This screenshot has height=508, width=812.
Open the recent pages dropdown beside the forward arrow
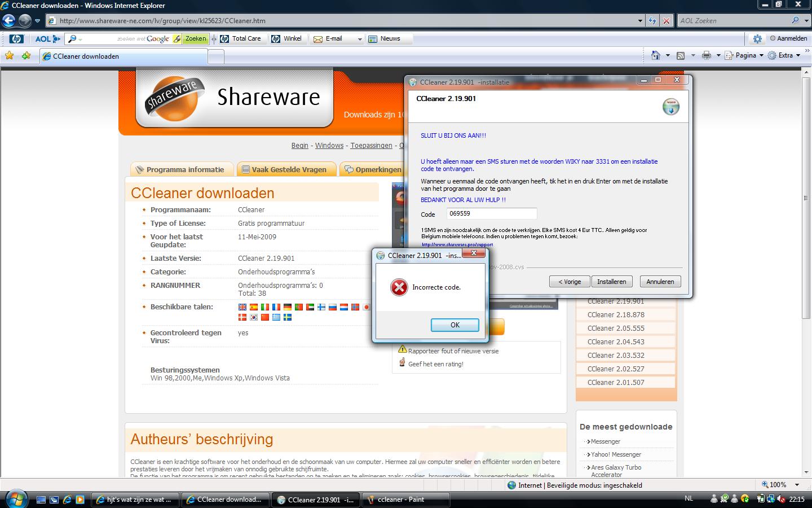point(37,21)
